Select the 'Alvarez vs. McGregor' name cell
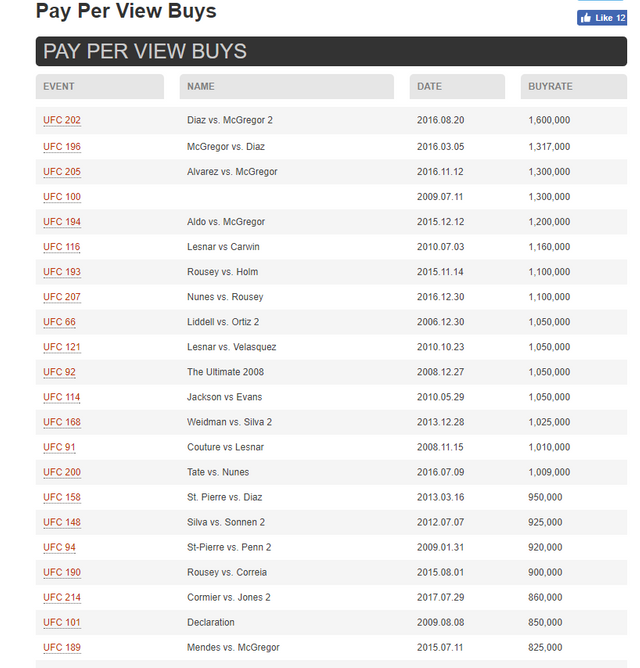 [232, 172]
